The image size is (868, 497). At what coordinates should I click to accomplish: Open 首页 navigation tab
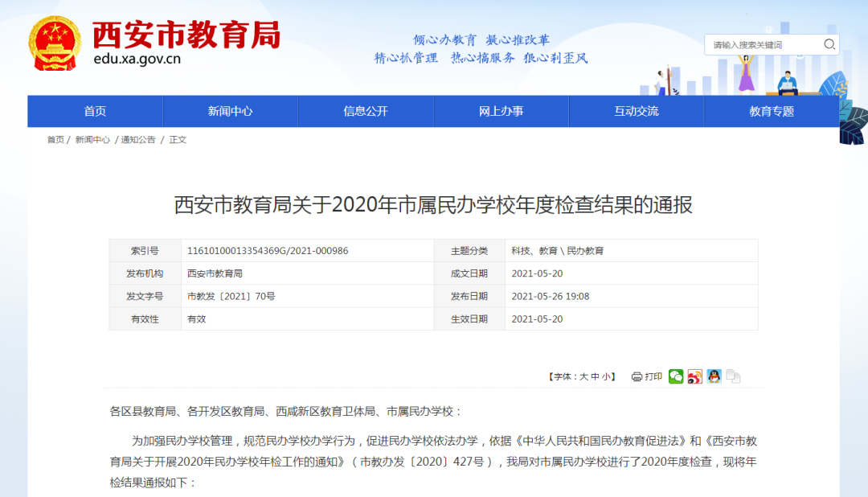pyautogui.click(x=95, y=112)
